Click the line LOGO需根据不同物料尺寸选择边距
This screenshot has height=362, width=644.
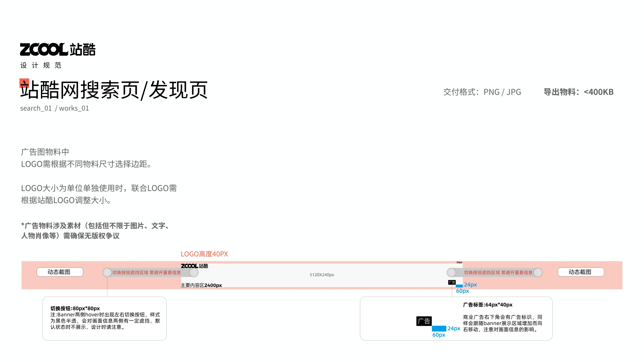[87, 164]
